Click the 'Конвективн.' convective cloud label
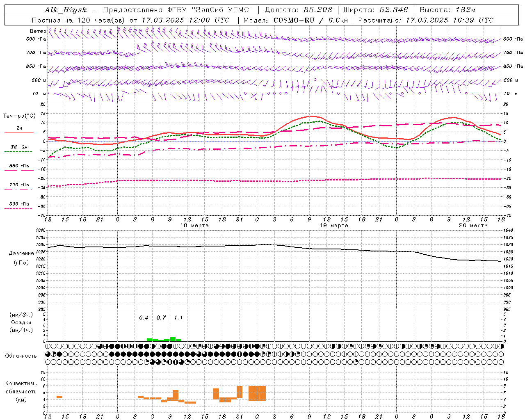 tap(21, 383)
